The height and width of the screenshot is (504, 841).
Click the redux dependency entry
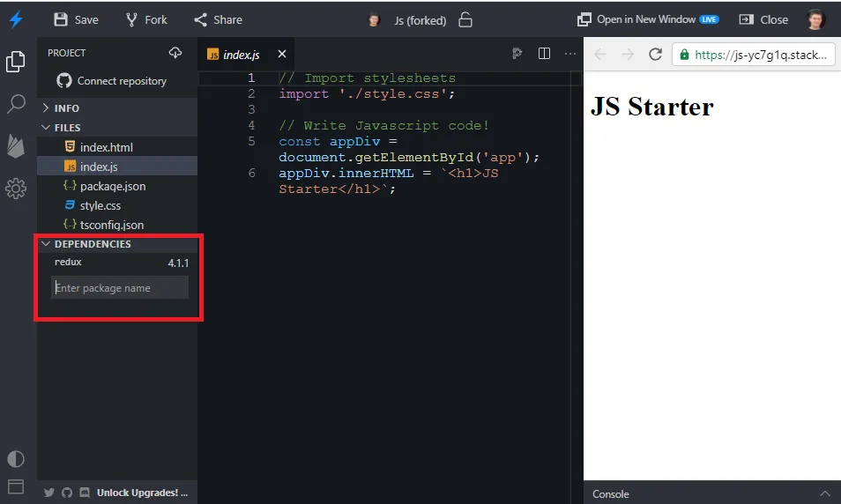pyautogui.click(x=68, y=262)
